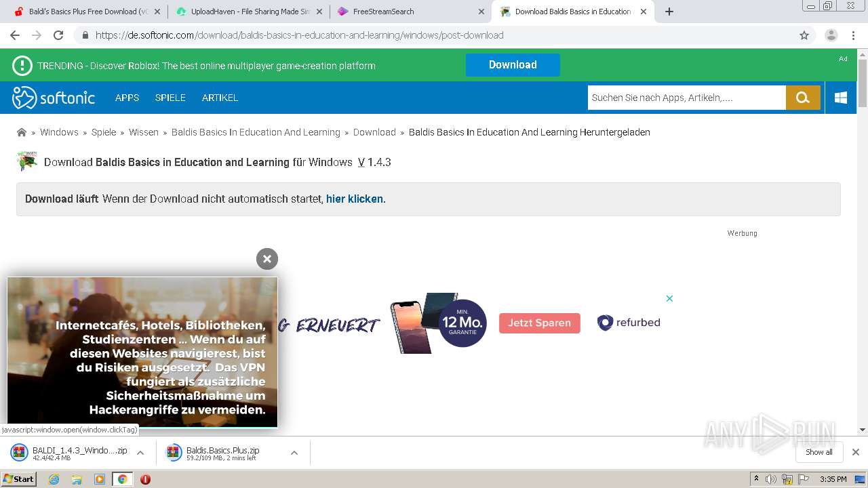Click the orange search magnifier button
Screen dimensions: 868x488
(803, 98)
